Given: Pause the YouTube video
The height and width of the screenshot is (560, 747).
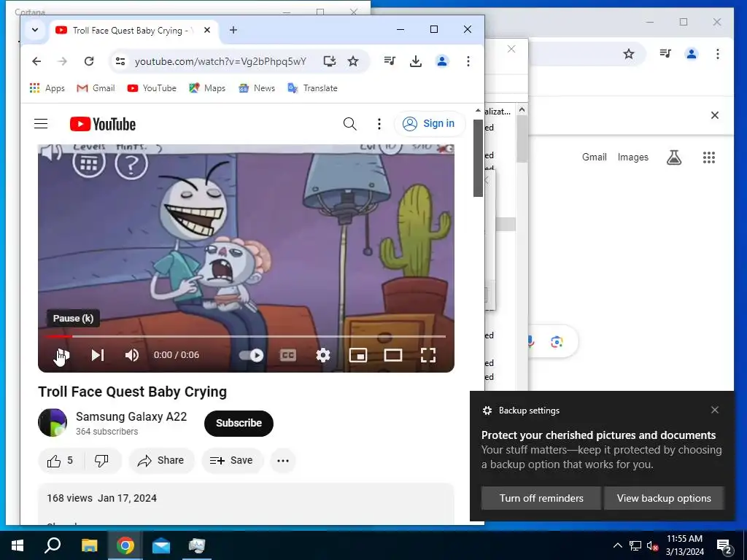Looking at the screenshot, I should click(x=63, y=355).
